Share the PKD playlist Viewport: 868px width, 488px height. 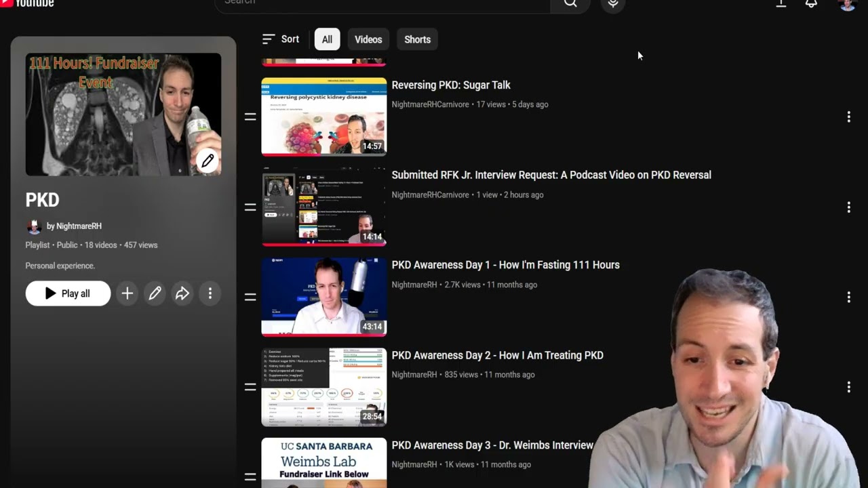click(182, 293)
